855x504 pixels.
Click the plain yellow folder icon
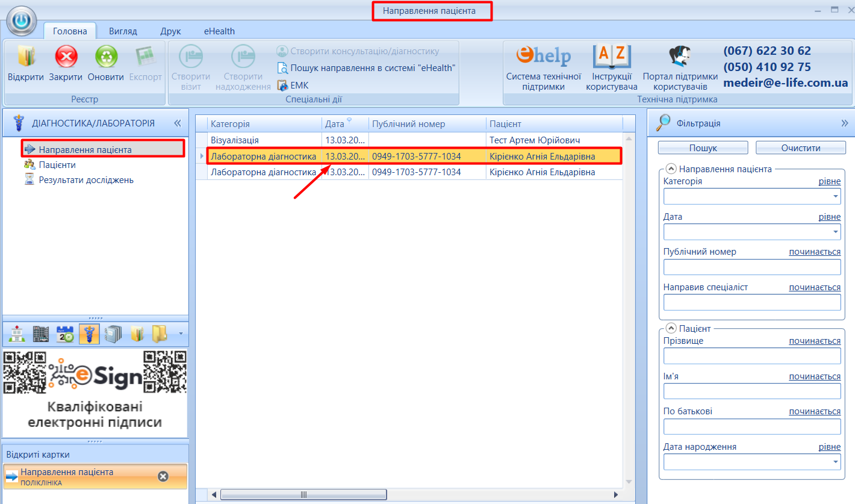(160, 334)
